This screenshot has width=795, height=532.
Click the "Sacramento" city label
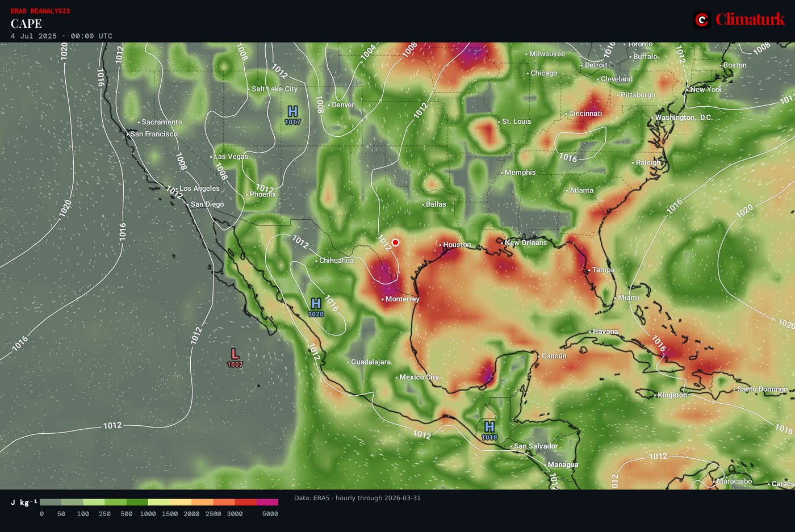tap(162, 122)
